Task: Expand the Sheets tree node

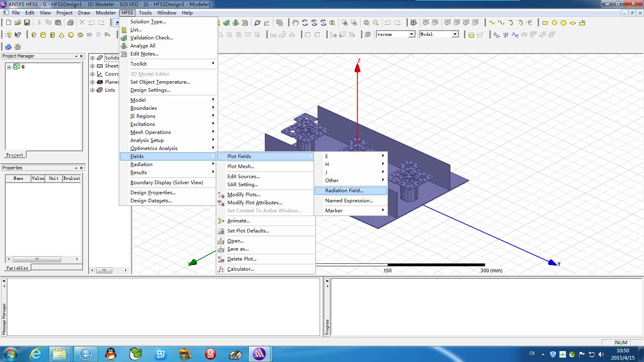Action: [92, 66]
